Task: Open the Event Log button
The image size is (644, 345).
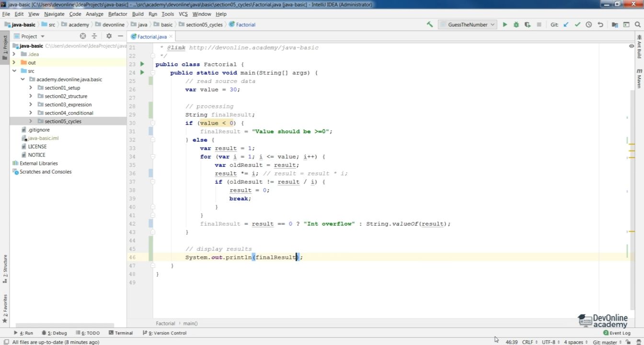Action: [617, 333]
